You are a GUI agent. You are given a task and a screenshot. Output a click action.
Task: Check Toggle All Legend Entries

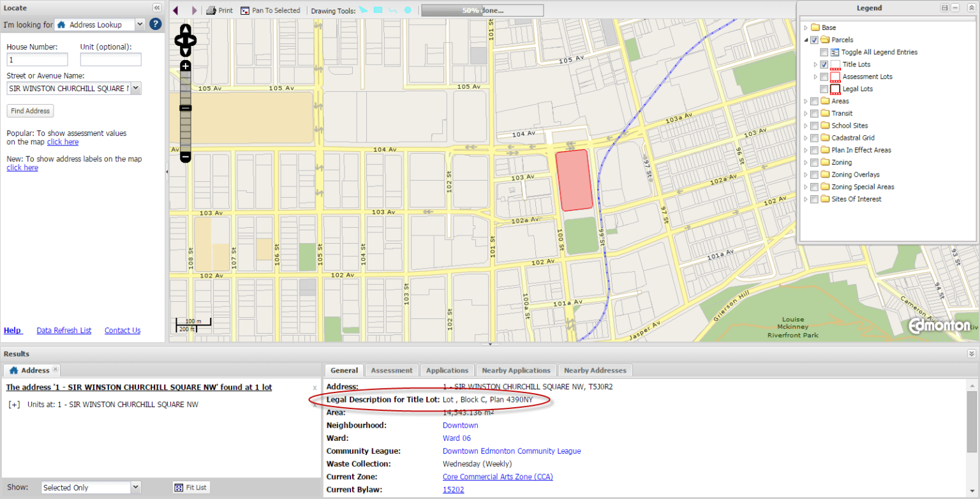tap(822, 52)
